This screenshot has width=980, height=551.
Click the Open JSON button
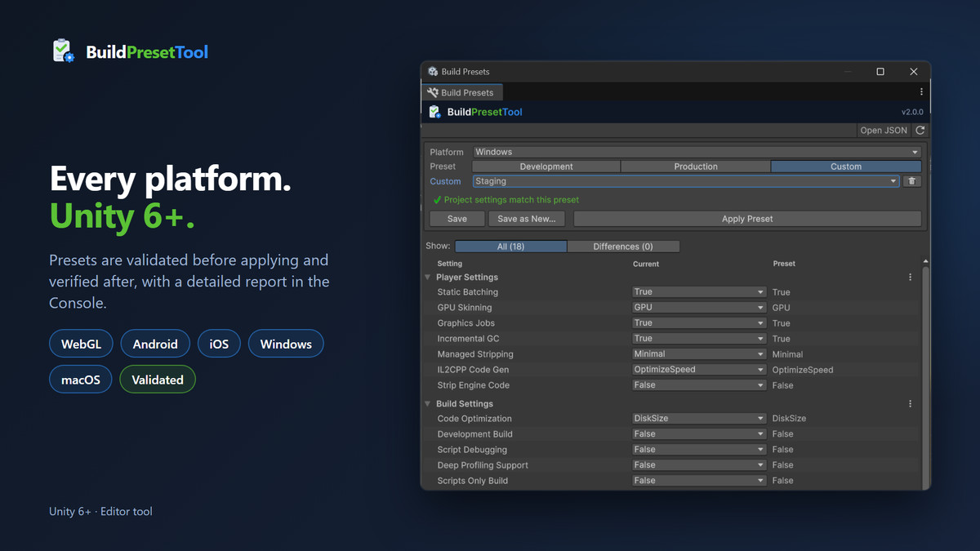click(884, 131)
